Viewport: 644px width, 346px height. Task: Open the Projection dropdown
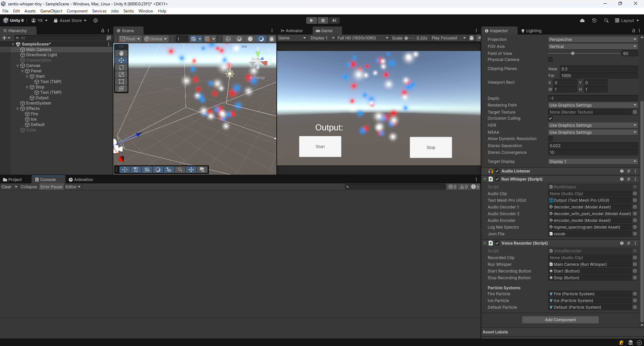[x=593, y=39]
